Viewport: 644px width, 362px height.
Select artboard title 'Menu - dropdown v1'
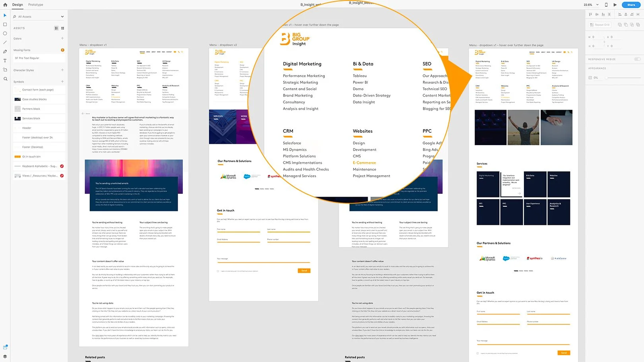[x=93, y=45]
